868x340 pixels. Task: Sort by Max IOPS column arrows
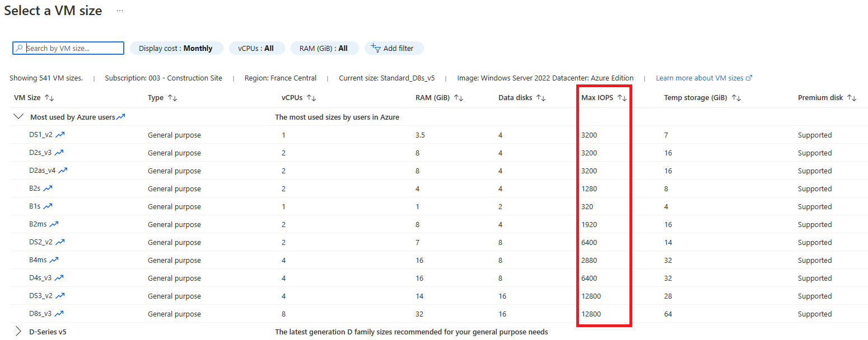pos(622,98)
